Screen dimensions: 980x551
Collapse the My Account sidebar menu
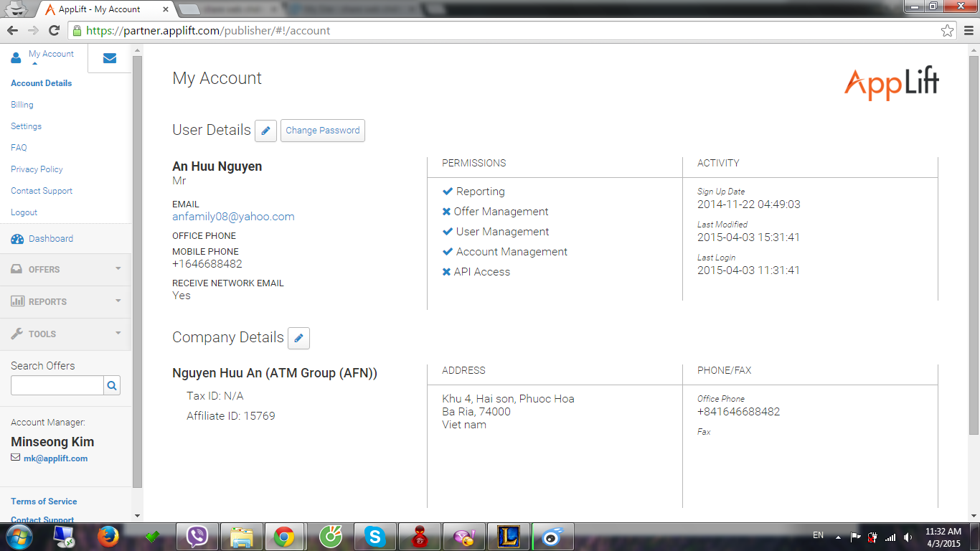44,57
